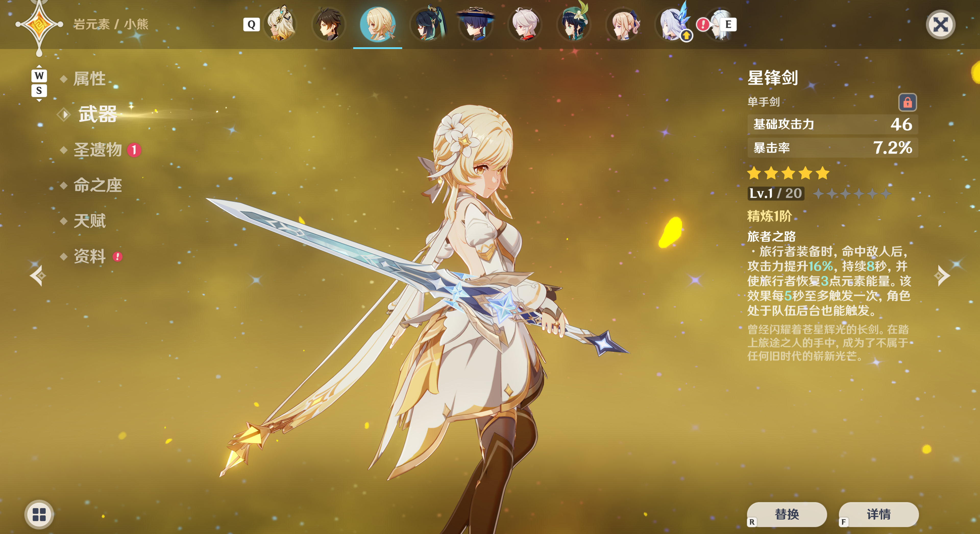
Task: Click the Q key hint for previous character
Action: [x=251, y=25]
